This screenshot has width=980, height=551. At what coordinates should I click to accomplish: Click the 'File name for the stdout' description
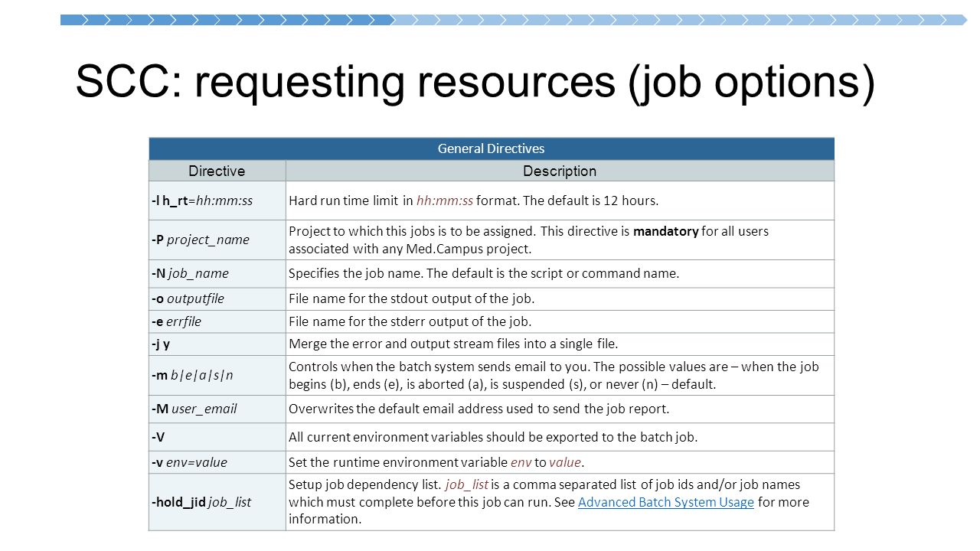tap(560, 298)
